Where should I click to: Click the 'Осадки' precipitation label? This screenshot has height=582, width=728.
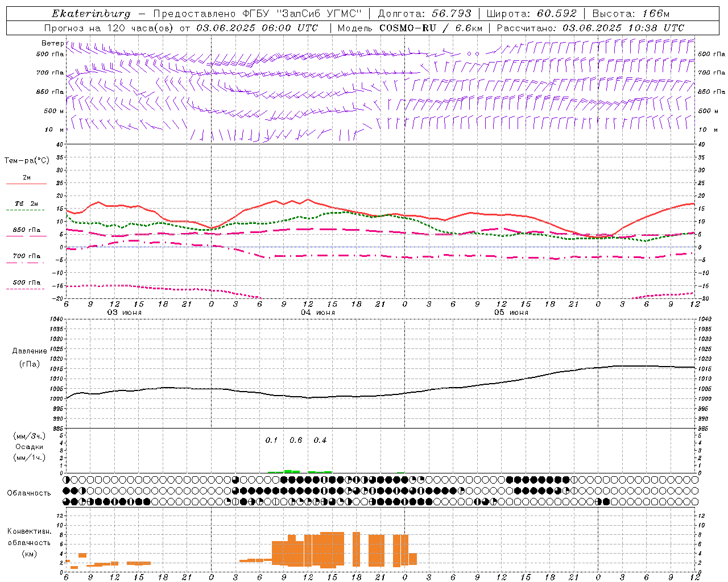[30, 447]
